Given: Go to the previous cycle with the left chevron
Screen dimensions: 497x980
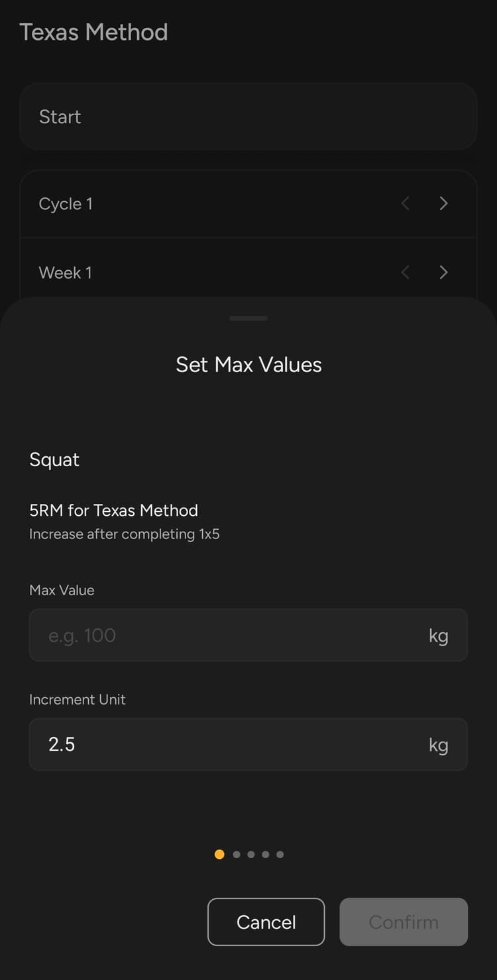Looking at the screenshot, I should click(406, 204).
